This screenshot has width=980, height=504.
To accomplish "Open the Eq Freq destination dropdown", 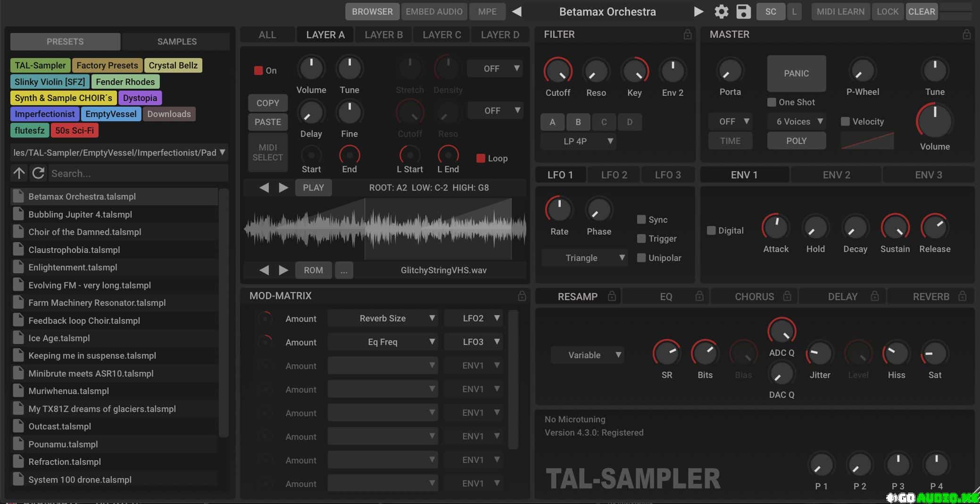I will [x=382, y=342].
